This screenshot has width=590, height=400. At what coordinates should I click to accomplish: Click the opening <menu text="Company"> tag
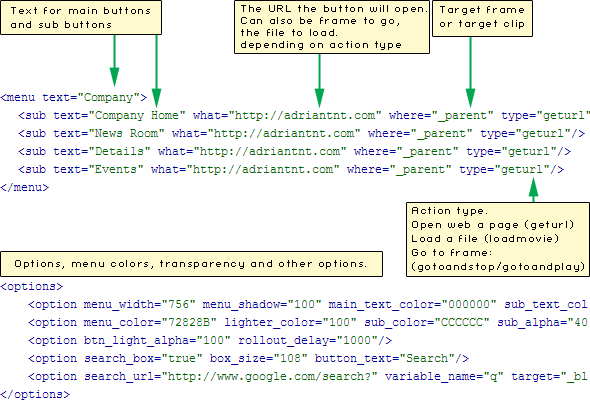[x=74, y=97]
